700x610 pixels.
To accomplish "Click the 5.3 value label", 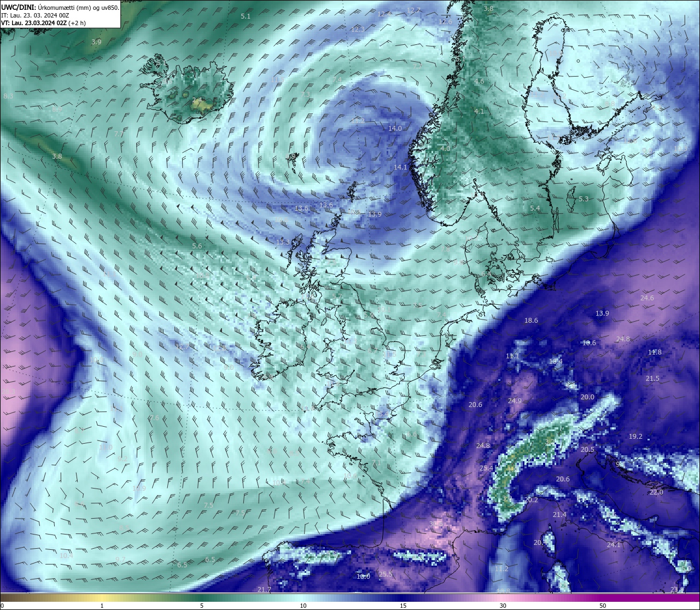I will [x=584, y=199].
